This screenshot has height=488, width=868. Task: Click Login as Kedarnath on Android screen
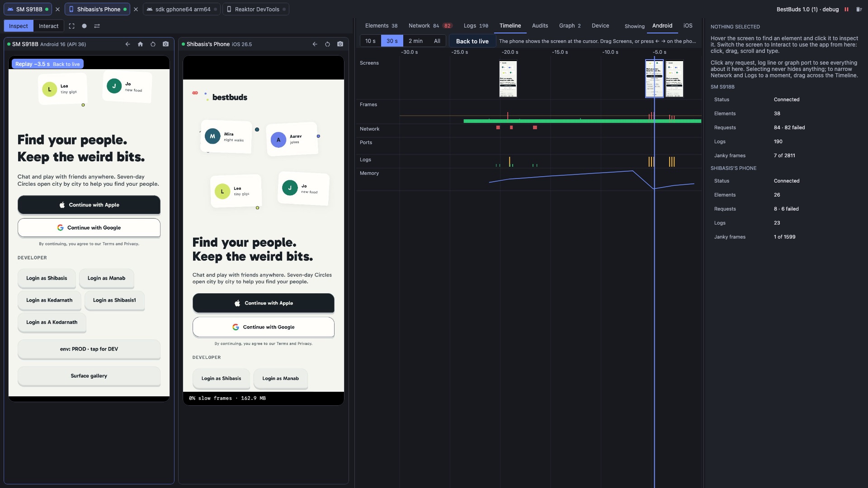click(x=49, y=300)
